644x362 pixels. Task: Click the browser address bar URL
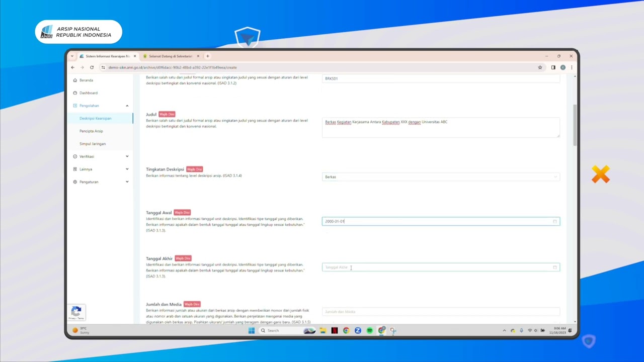(x=173, y=67)
